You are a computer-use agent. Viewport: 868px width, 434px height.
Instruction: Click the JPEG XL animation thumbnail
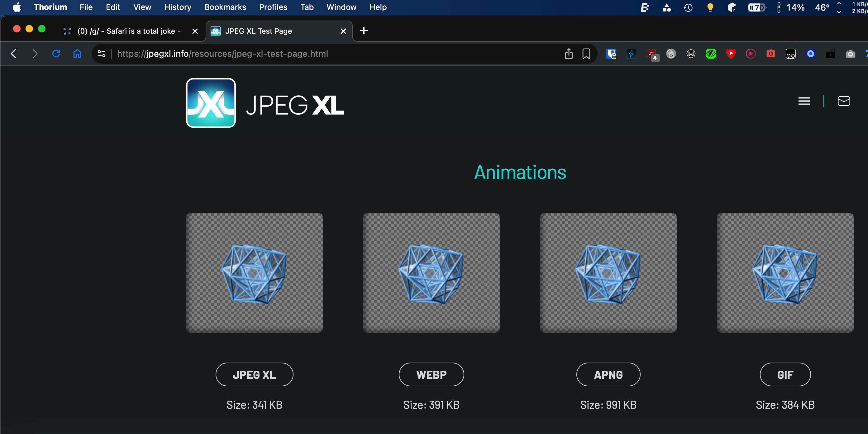pos(255,272)
